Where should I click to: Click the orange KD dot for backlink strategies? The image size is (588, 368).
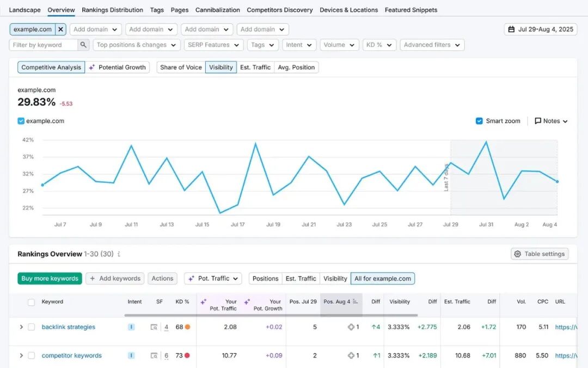187,327
